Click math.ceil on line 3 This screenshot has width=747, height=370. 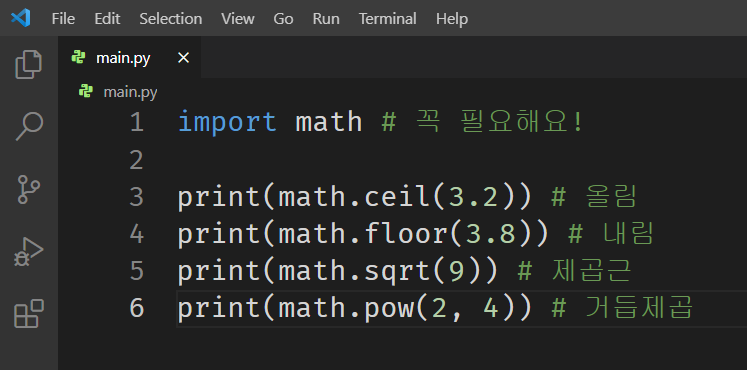point(354,197)
